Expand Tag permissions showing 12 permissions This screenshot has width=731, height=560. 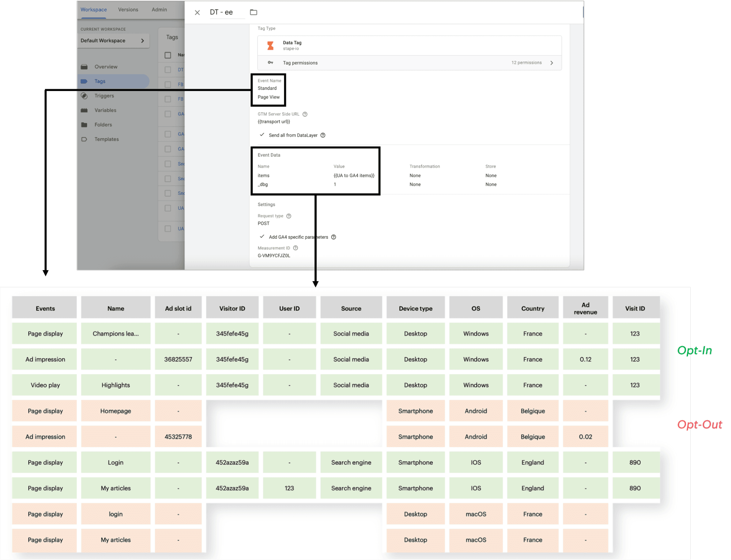click(551, 63)
